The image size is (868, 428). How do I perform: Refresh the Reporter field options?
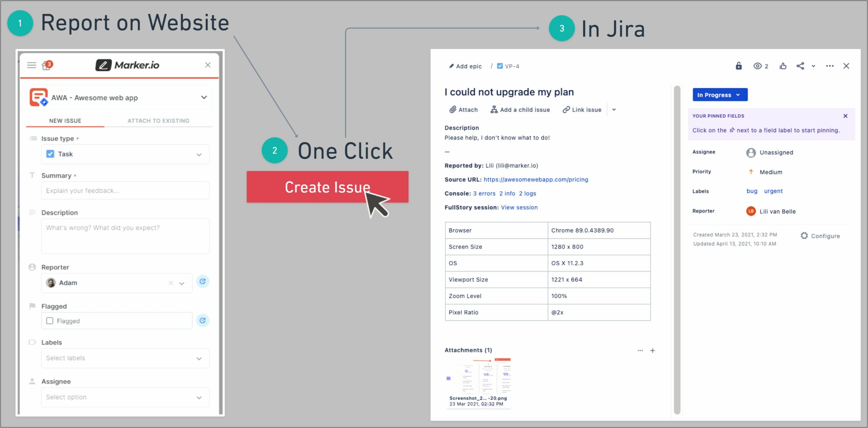(x=203, y=282)
